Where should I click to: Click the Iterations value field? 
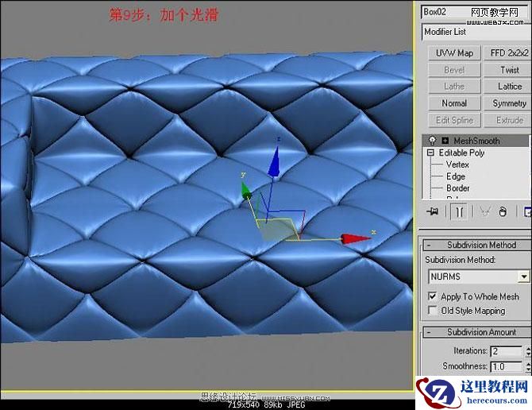(507, 351)
